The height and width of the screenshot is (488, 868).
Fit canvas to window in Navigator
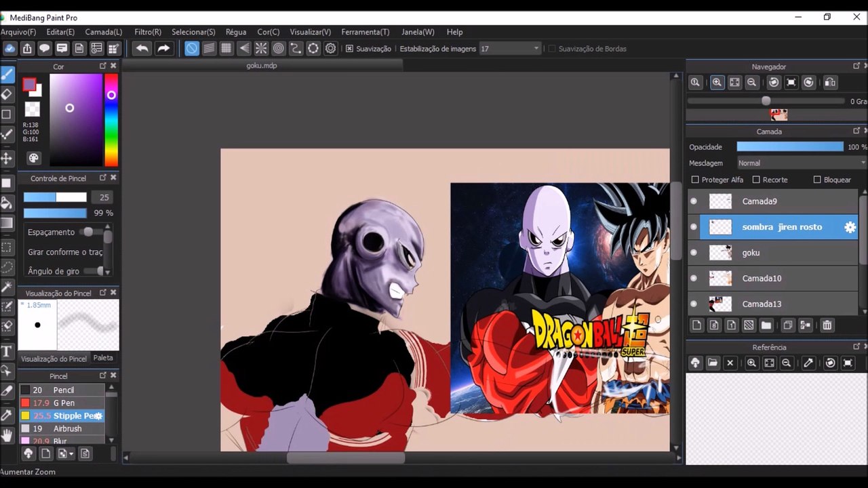pos(734,82)
